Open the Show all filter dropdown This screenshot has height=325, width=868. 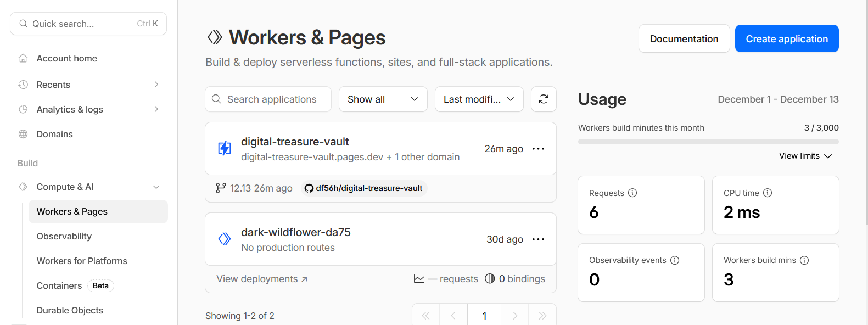point(383,99)
